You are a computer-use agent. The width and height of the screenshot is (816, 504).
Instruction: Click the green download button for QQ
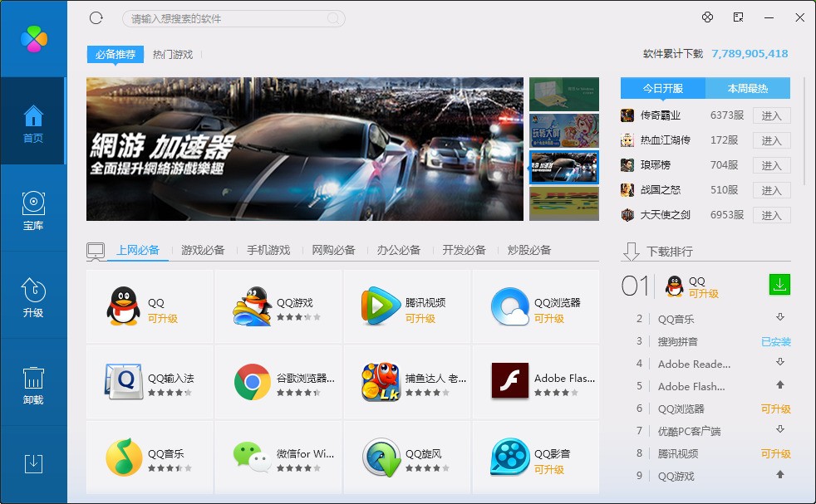(779, 285)
